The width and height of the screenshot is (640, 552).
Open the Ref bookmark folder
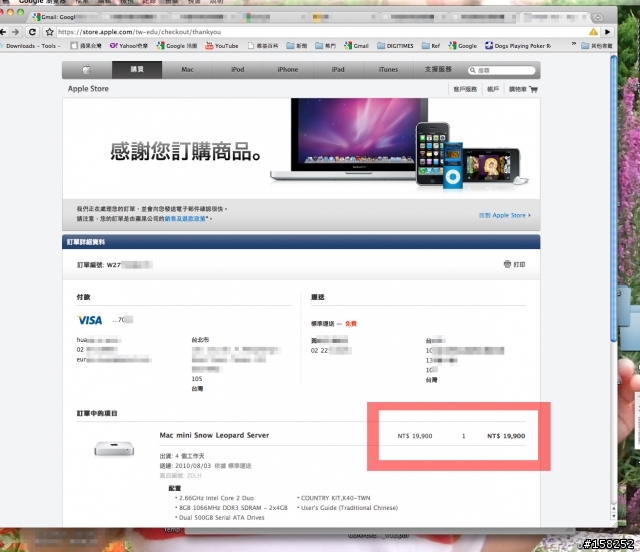tap(431, 46)
